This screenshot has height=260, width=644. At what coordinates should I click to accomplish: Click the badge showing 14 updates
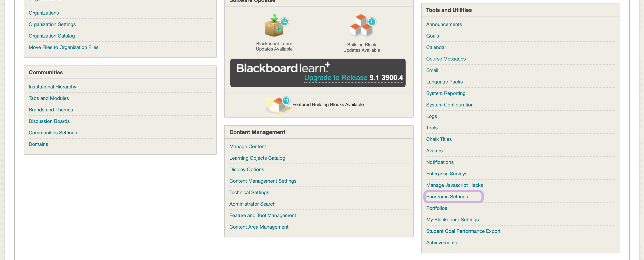click(x=284, y=22)
